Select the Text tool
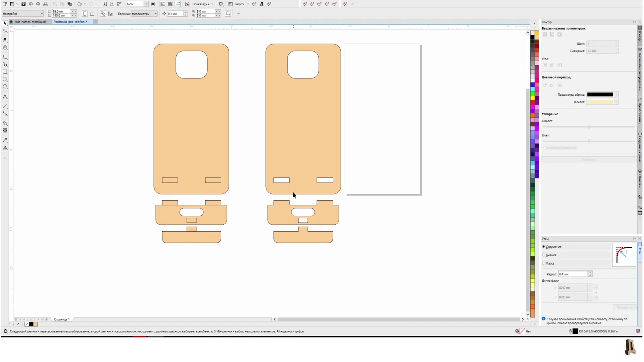Screen dimensions: 644x362 [x=5, y=96]
